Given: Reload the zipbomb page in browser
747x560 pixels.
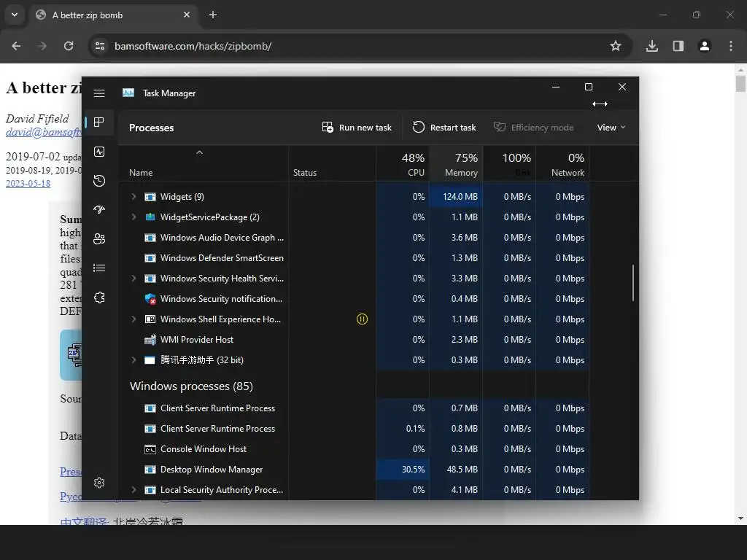Looking at the screenshot, I should [x=69, y=46].
